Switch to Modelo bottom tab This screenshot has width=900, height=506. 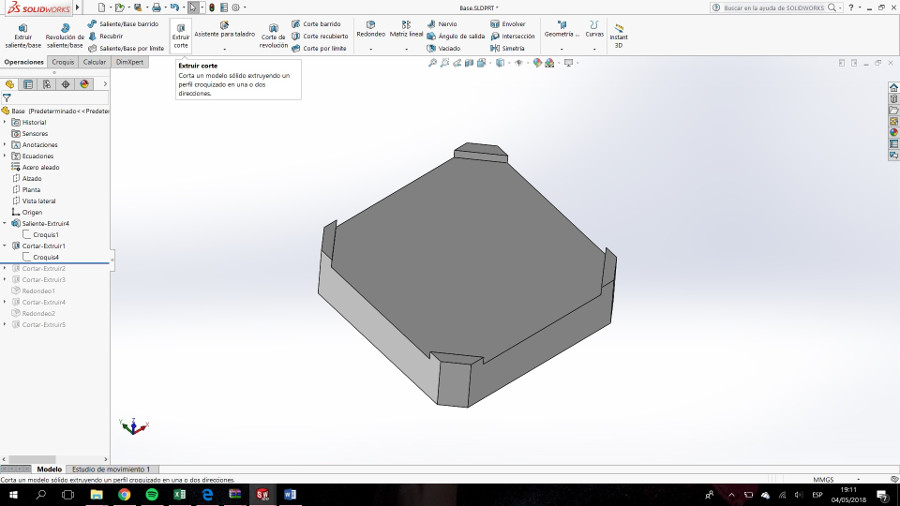[x=49, y=469]
